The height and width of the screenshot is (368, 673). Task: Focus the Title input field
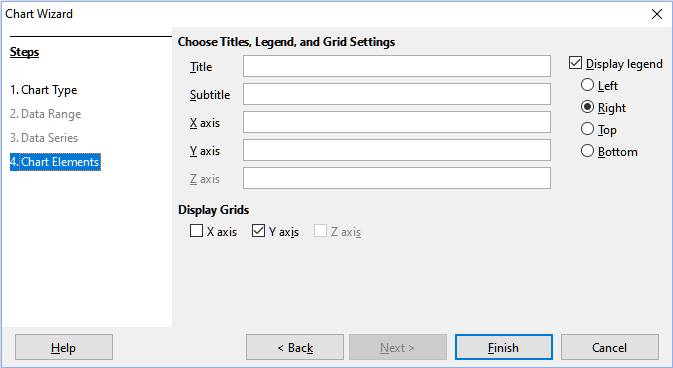click(x=397, y=66)
